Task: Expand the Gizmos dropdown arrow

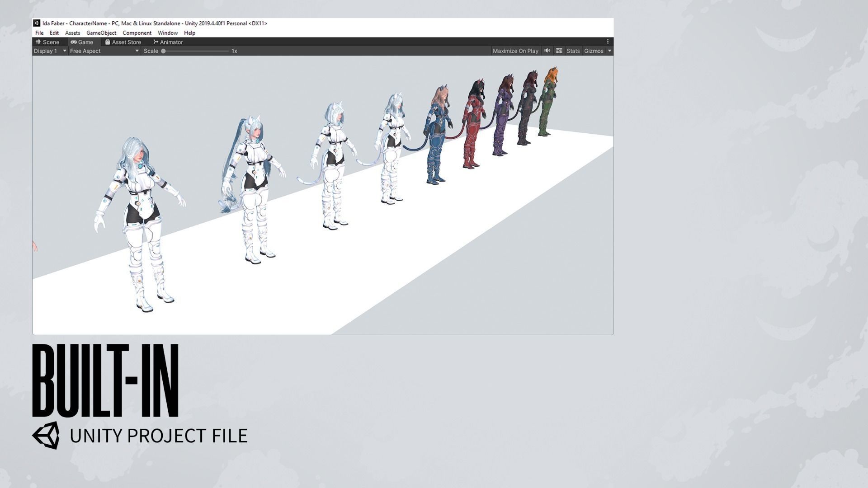Action: 609,51
